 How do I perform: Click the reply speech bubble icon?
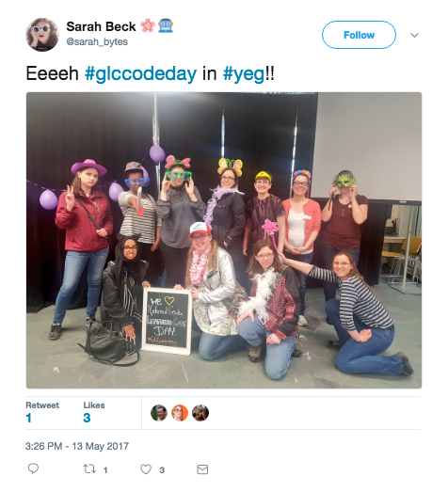click(x=33, y=468)
